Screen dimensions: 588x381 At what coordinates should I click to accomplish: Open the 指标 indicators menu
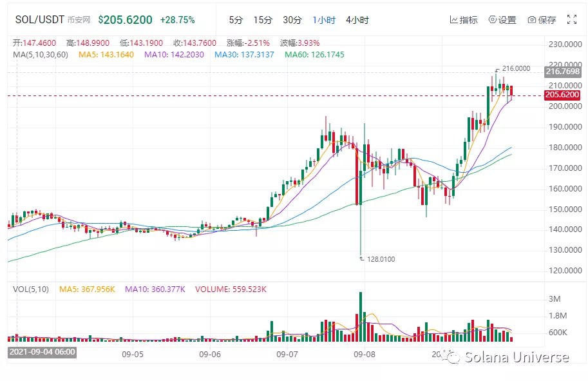pos(464,20)
